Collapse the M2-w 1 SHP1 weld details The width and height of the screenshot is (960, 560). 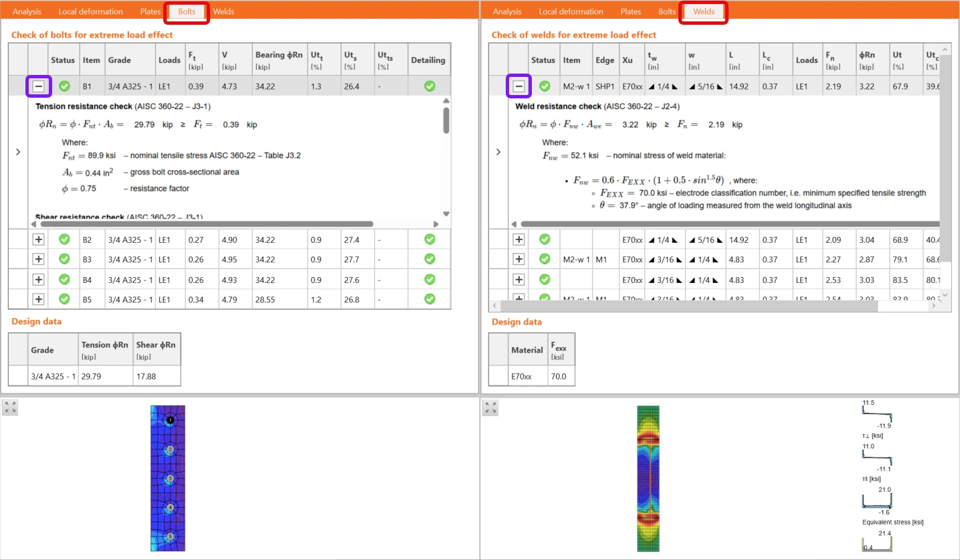pos(519,86)
